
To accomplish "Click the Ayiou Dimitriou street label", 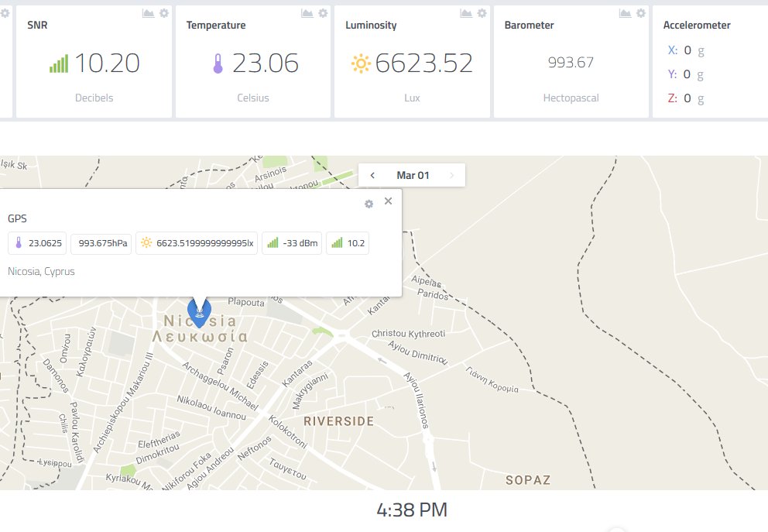I will (418, 352).
